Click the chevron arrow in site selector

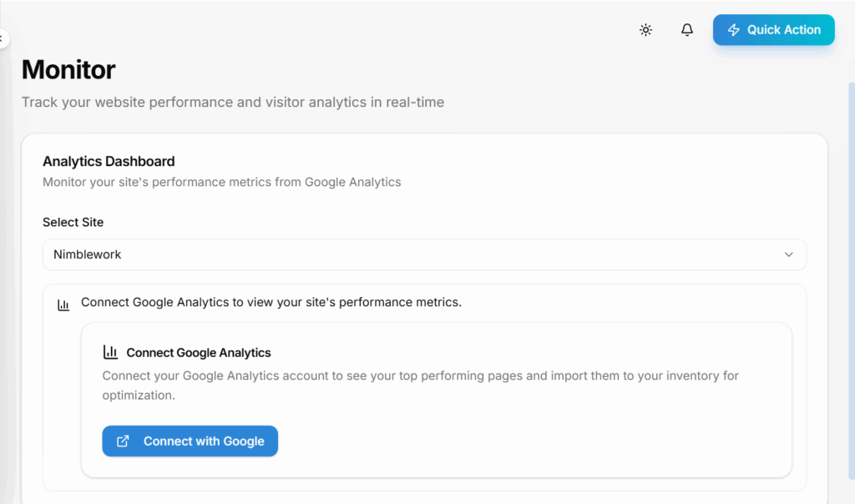(x=788, y=255)
